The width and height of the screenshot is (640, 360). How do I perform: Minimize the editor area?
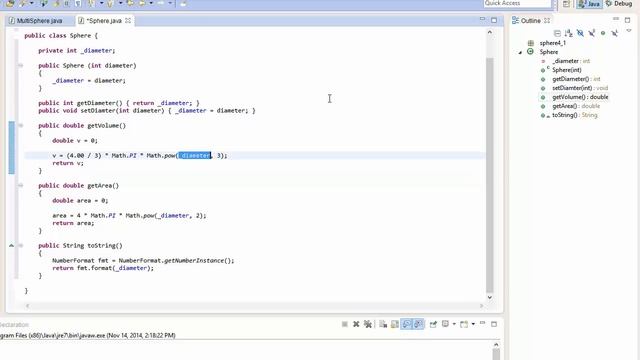pyautogui.click(x=482, y=20)
